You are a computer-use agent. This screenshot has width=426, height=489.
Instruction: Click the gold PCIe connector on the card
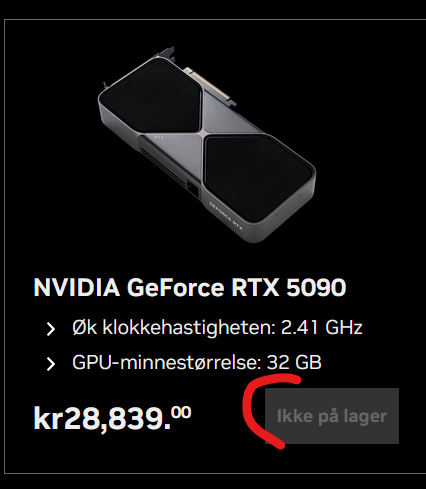[x=209, y=84]
